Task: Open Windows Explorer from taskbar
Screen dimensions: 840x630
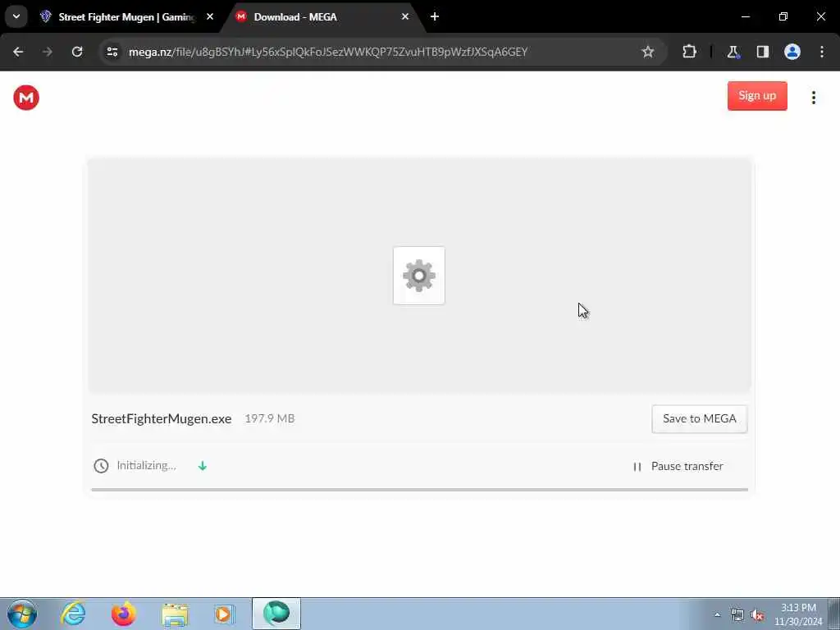Action: (x=175, y=614)
